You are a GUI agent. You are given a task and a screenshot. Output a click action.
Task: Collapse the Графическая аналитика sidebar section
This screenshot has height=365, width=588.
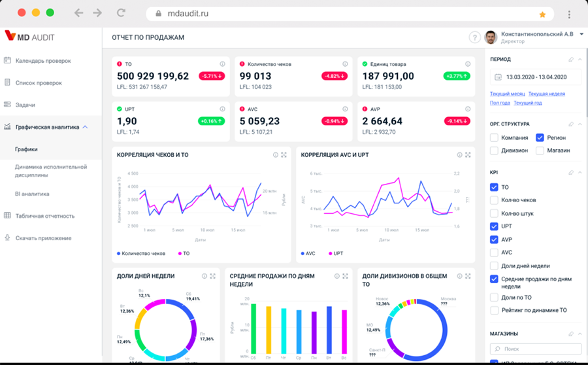point(85,127)
